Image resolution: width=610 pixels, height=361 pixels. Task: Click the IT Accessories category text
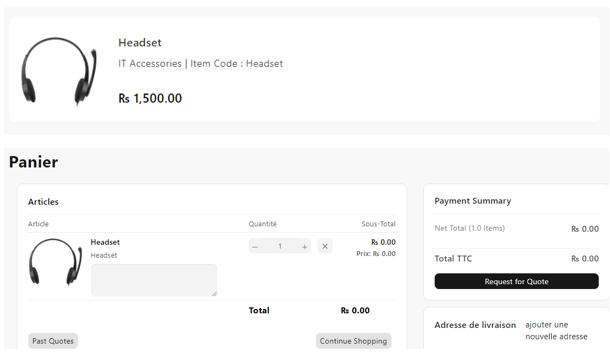(x=150, y=63)
